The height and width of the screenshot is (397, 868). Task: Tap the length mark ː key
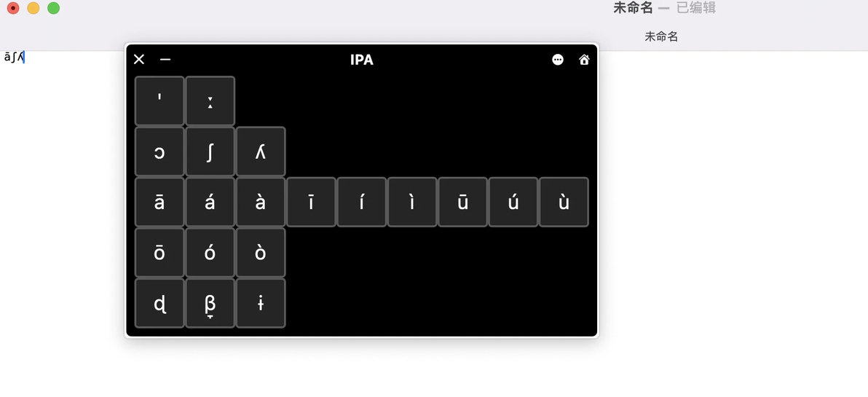pyautogui.click(x=210, y=101)
